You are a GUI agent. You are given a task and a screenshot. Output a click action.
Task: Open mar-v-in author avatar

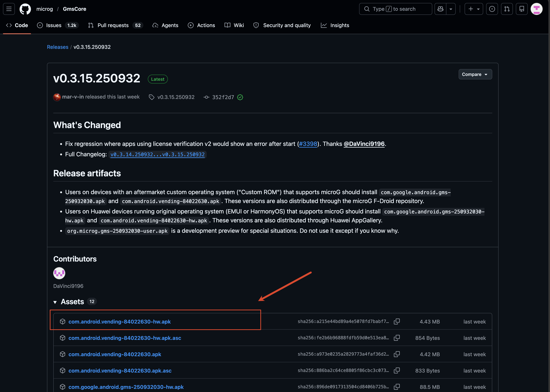pyautogui.click(x=57, y=97)
